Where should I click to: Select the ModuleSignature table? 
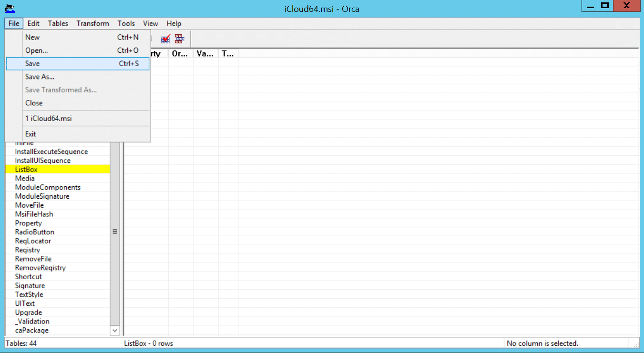(x=57, y=196)
